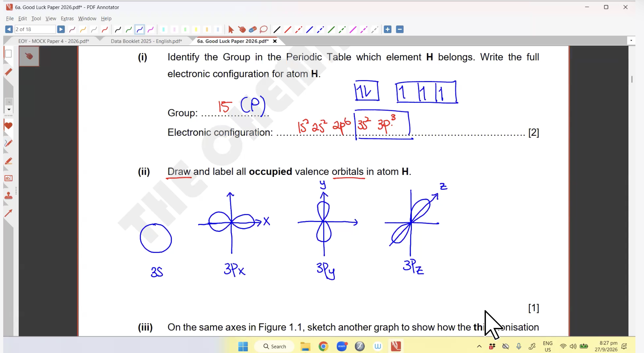Viewport: 644px width, 353px height.
Task: Select the solid black line tool
Action: tap(277, 29)
